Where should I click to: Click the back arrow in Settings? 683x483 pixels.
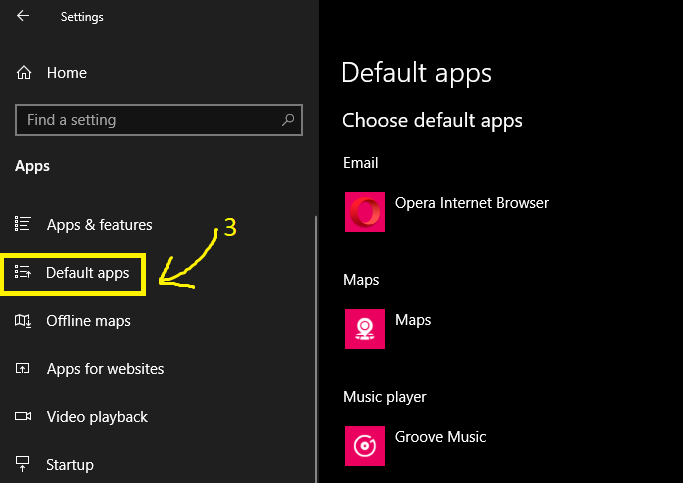point(23,16)
